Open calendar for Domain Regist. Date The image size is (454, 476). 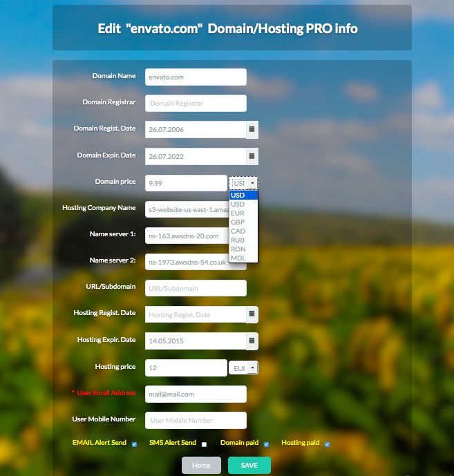pyautogui.click(x=252, y=129)
